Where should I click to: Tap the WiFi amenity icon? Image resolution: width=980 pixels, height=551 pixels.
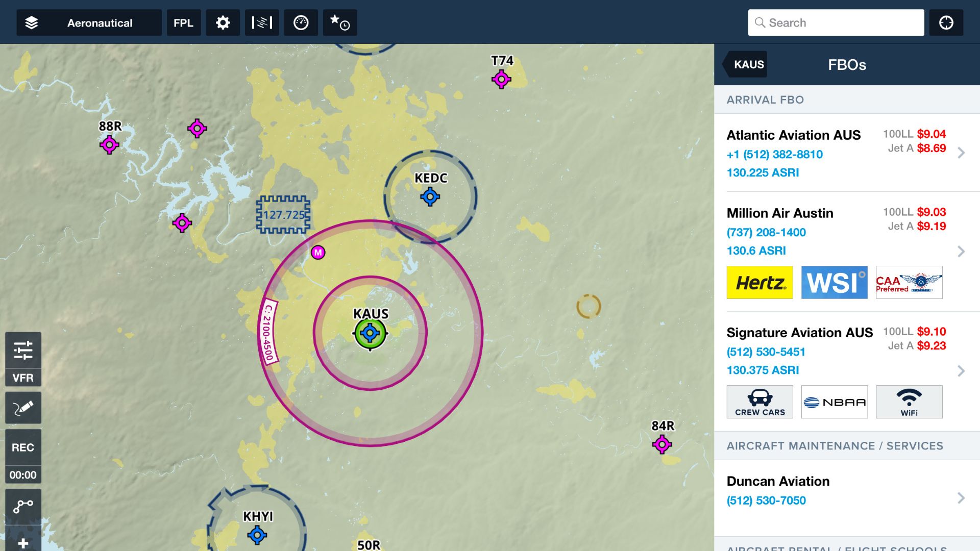point(909,402)
